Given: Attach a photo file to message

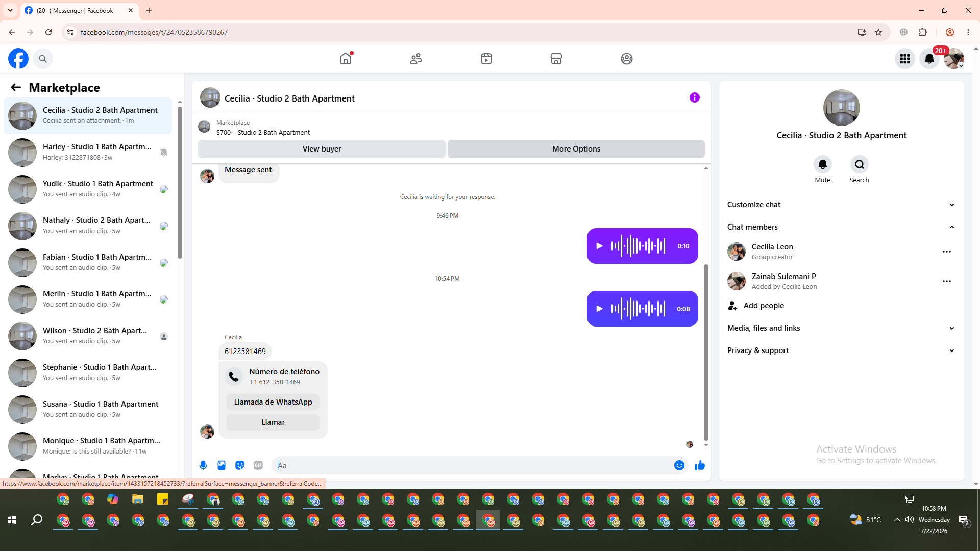Looking at the screenshot, I should (222, 465).
